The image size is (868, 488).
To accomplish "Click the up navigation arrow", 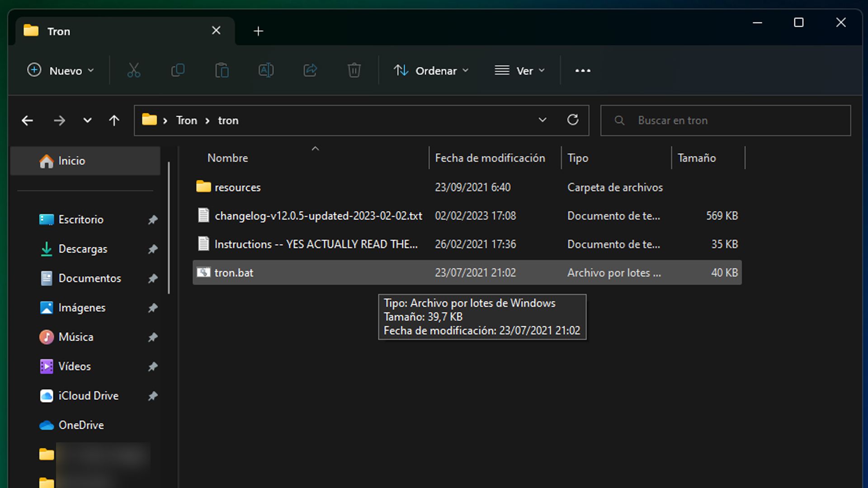I will coord(114,120).
